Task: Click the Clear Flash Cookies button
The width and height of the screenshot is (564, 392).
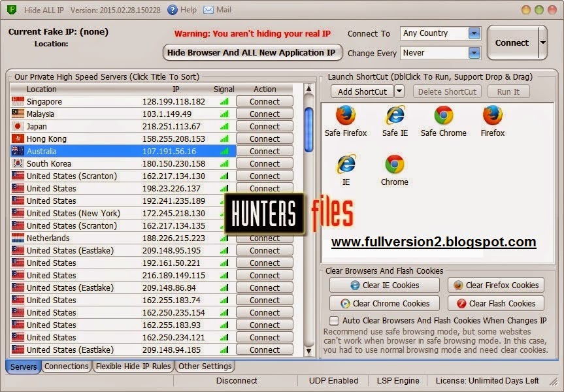Action: [x=496, y=304]
